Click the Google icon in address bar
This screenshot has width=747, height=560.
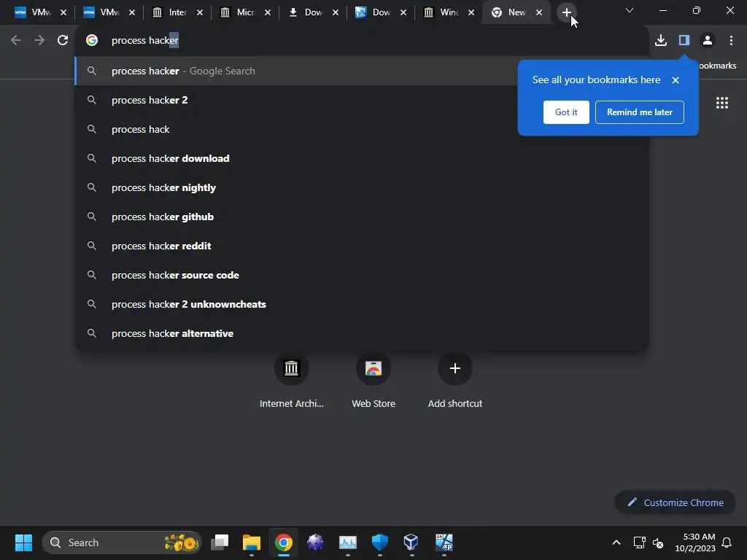[x=92, y=41]
